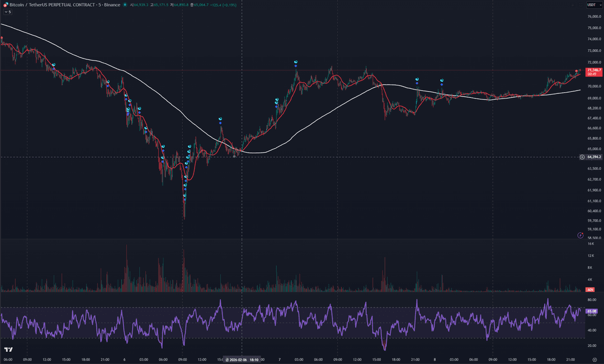Screen dimensions: 604x364
Task: Click the 76,000.0 level on price scale
Action: tap(593, 16)
